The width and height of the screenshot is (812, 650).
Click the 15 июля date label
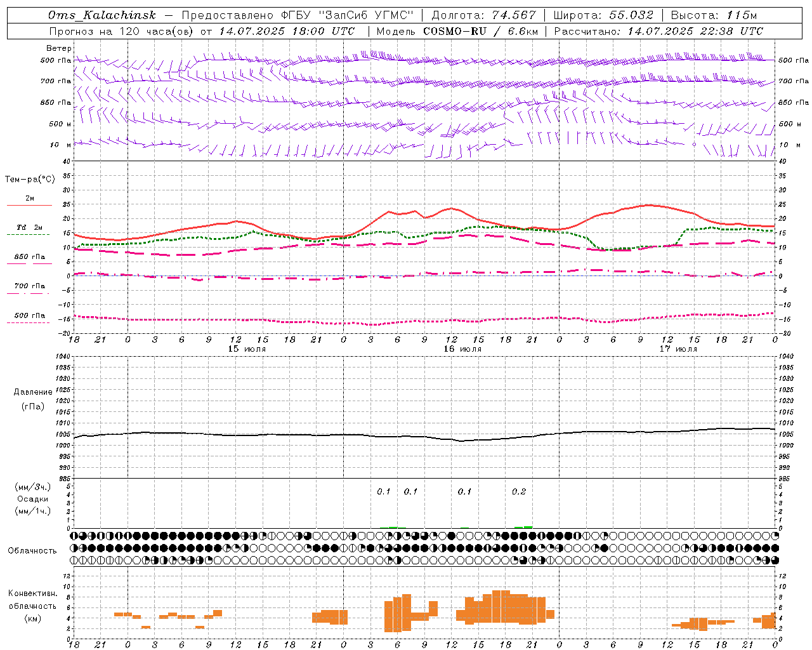247,349
